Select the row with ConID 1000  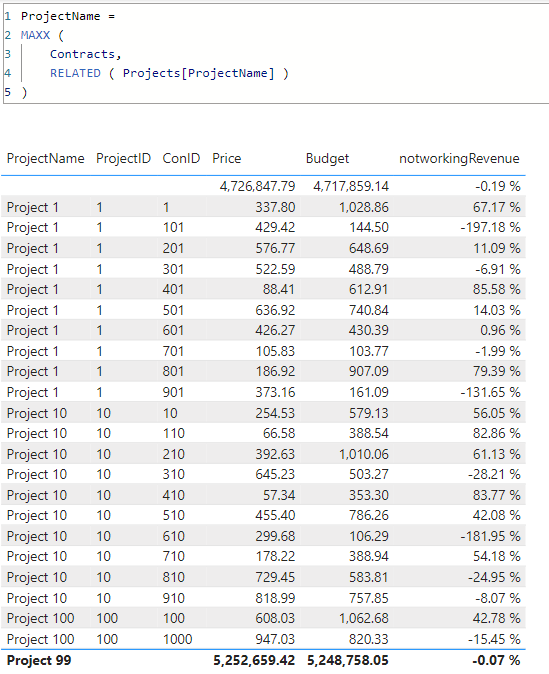(263, 639)
